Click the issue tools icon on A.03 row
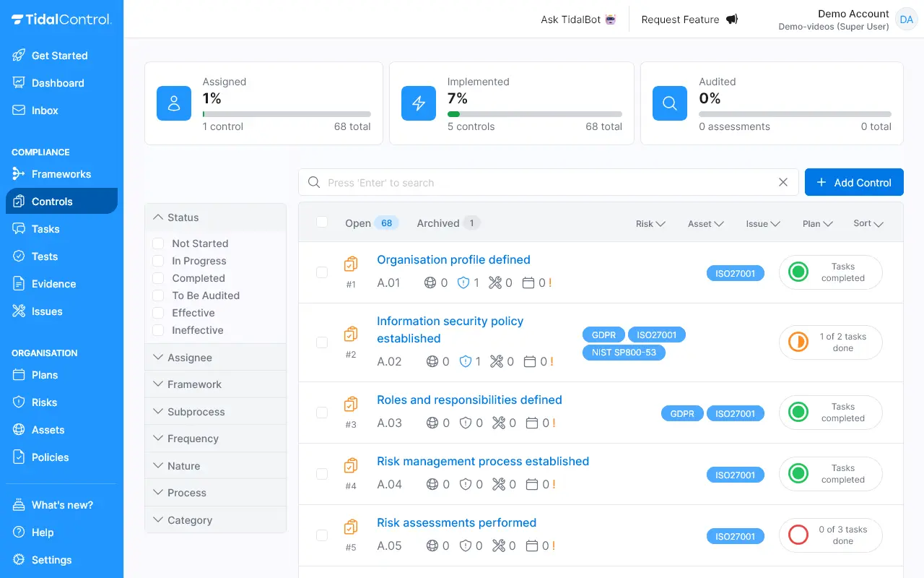Image resolution: width=924 pixels, height=578 pixels. tap(498, 423)
